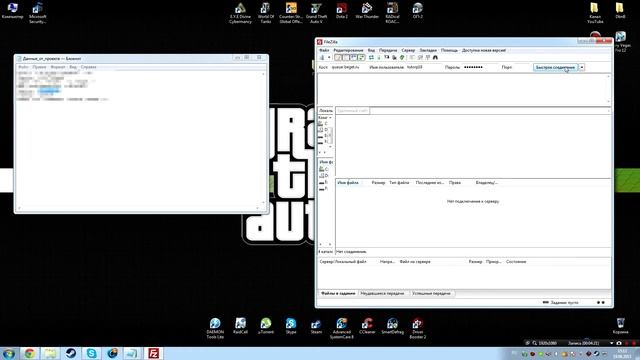This screenshot has width=640, height=360.
Task: Open Steam desktop icon
Action: pyautogui.click(x=316, y=326)
